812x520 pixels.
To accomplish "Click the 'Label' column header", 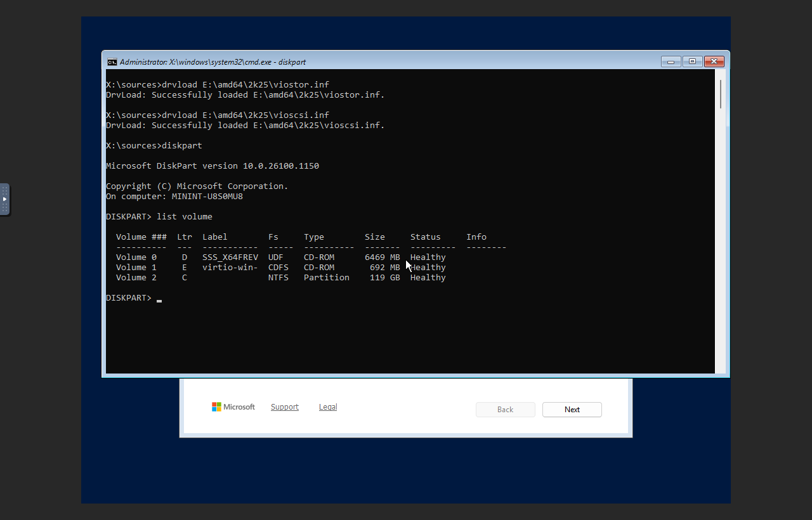I will pyautogui.click(x=215, y=237).
